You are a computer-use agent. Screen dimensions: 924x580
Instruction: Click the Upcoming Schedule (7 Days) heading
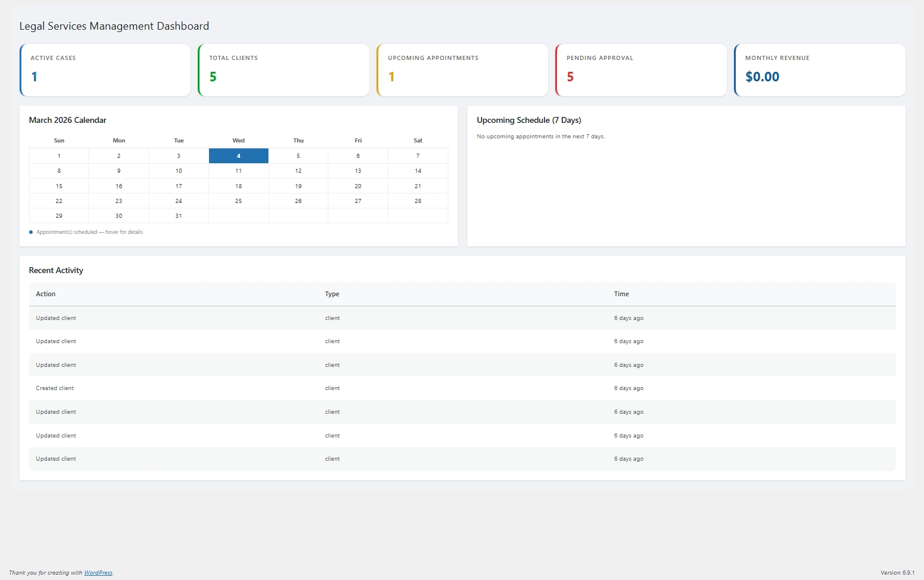[529, 121]
